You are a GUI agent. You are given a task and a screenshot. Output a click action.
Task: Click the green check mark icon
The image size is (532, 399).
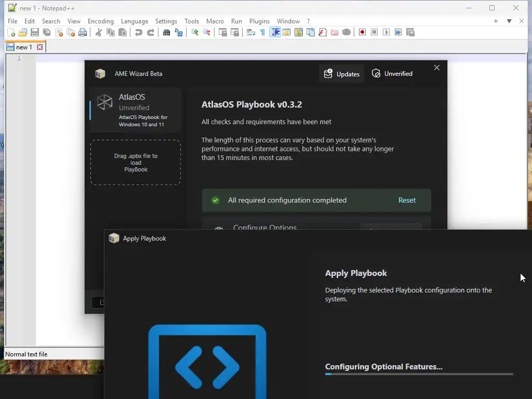[215, 200]
